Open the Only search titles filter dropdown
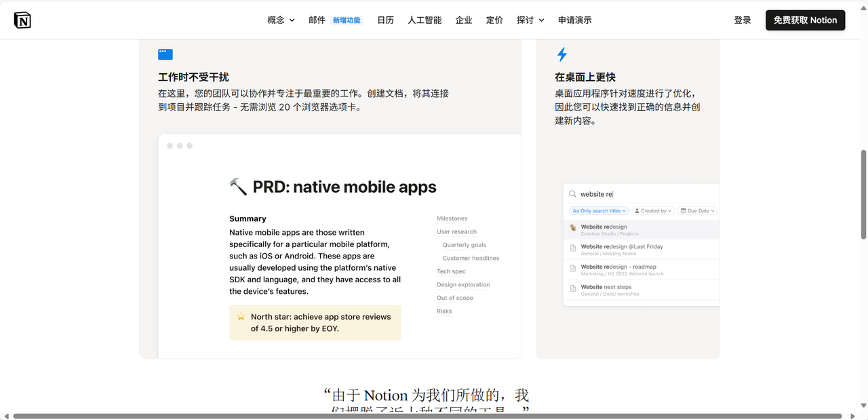868x420 pixels. tap(599, 211)
